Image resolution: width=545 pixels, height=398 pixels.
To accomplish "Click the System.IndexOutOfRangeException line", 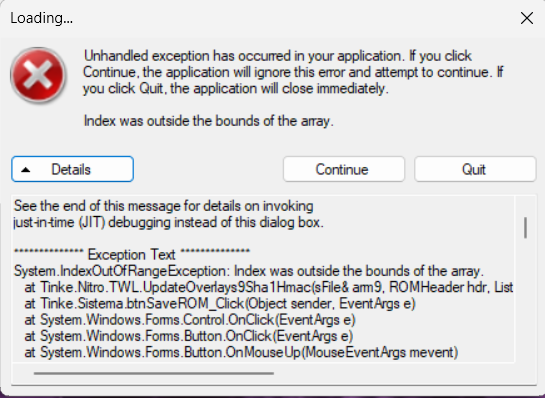I will (249, 271).
